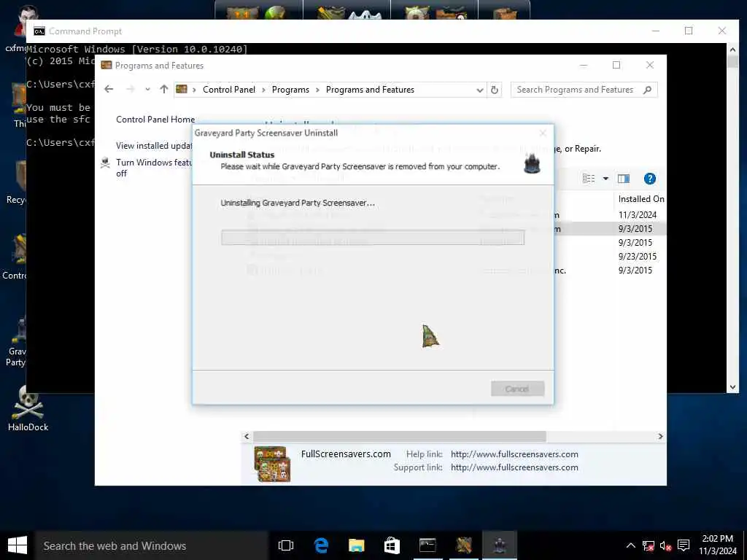Viewport: 747px width, 560px height.
Task: Click the search magnifier icon
Action: tap(647, 90)
